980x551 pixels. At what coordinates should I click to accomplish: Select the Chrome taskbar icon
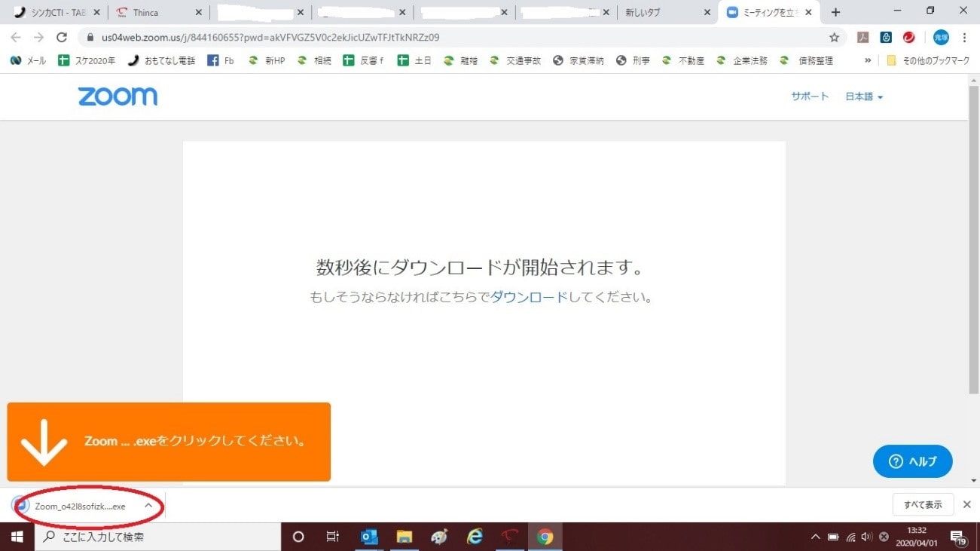point(545,537)
